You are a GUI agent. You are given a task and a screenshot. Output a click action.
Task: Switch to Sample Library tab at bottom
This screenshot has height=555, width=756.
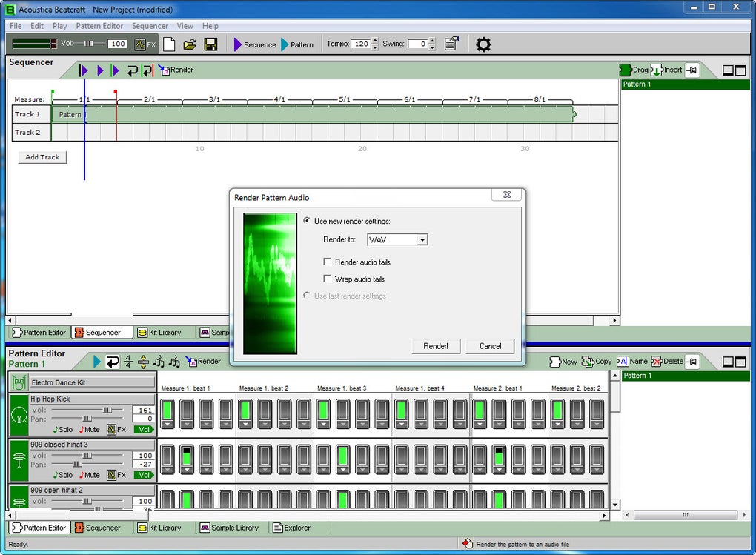point(230,528)
